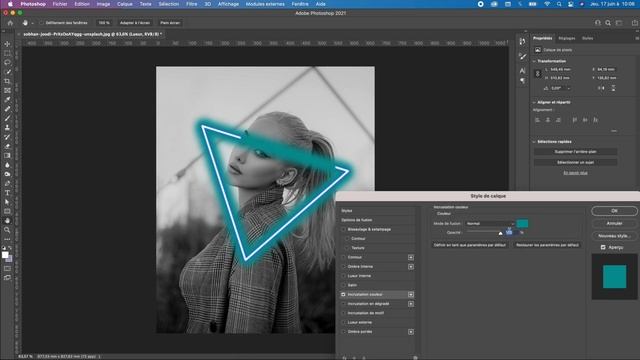Select the Crop tool
The height and width of the screenshot is (360, 640).
pyautogui.click(x=7, y=81)
